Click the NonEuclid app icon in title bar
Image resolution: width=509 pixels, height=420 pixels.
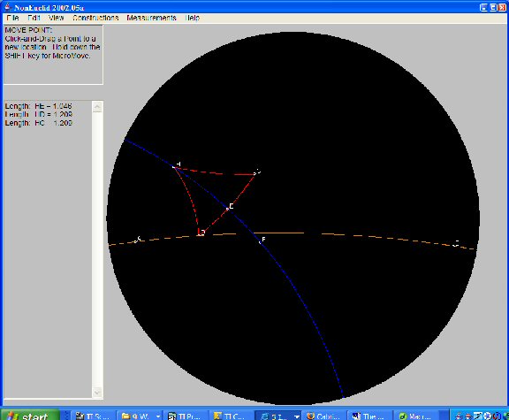tap(7, 7)
